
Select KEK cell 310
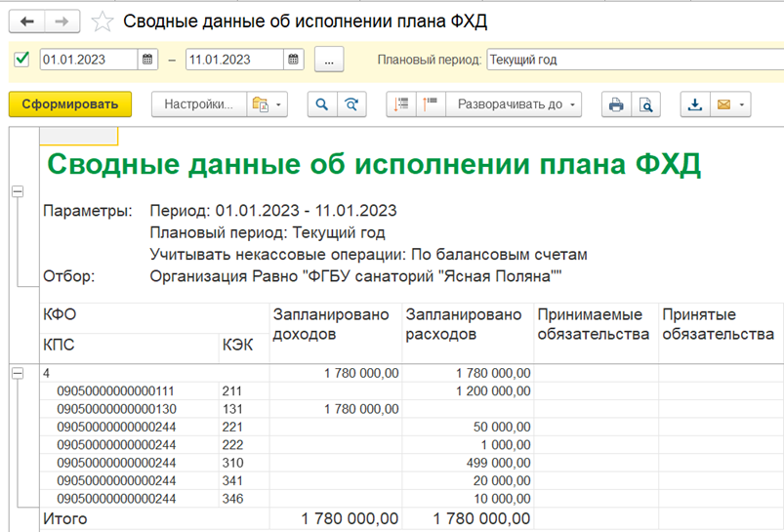[x=244, y=463]
